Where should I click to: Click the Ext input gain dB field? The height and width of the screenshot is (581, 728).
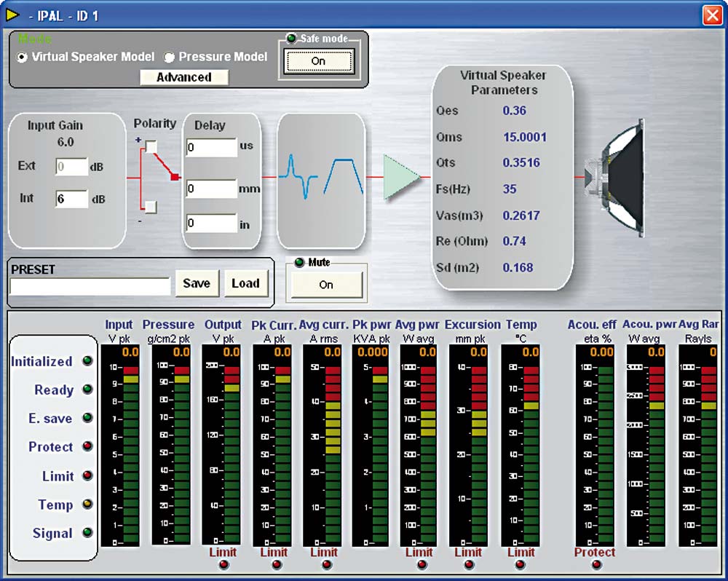(x=71, y=166)
